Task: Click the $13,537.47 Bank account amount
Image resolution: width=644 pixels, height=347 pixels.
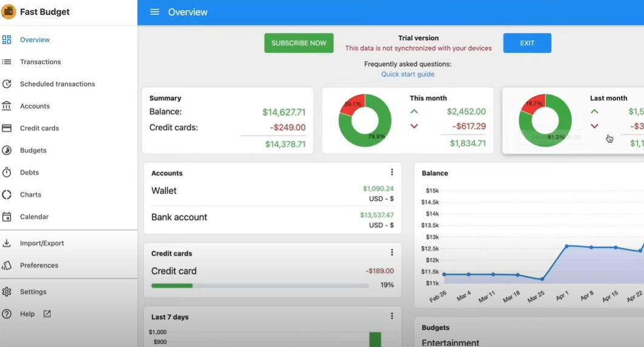Action: [x=377, y=215]
